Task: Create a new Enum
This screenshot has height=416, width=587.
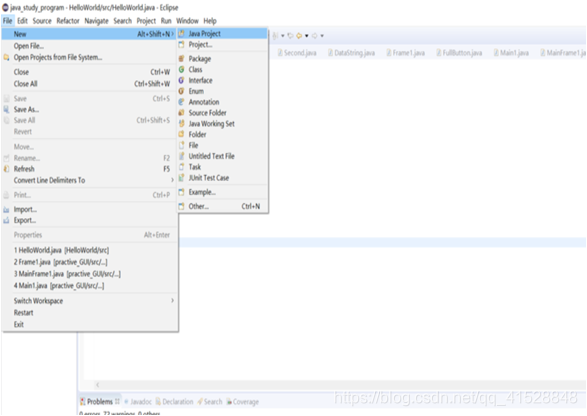Action: tap(222, 91)
